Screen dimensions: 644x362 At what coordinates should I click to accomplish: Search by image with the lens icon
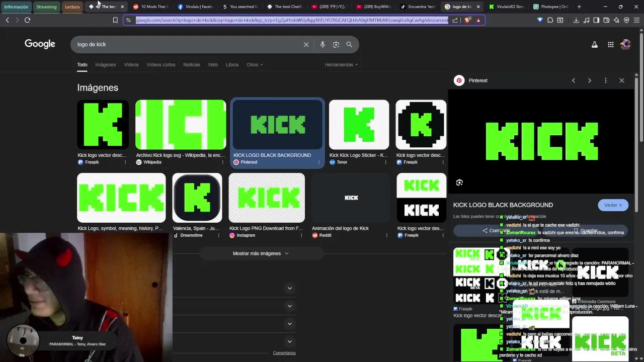336,44
